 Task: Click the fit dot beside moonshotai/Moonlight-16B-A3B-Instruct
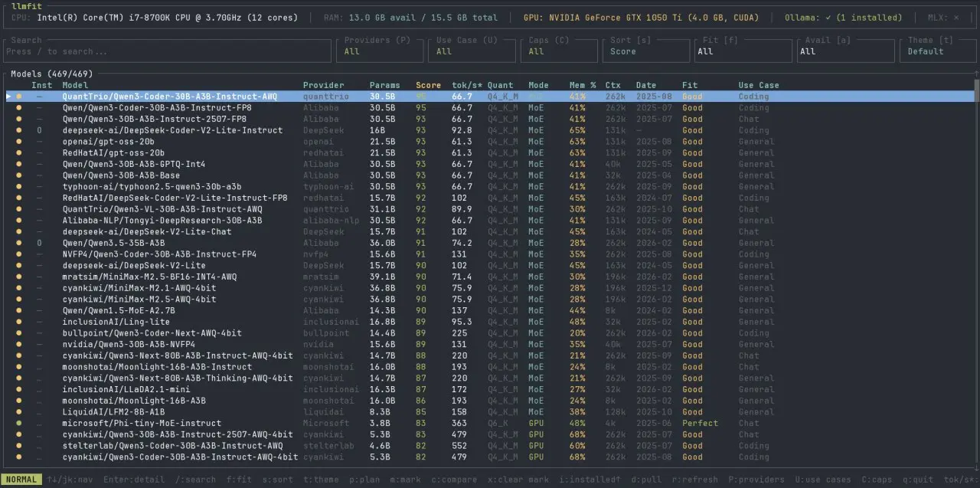[19, 367]
